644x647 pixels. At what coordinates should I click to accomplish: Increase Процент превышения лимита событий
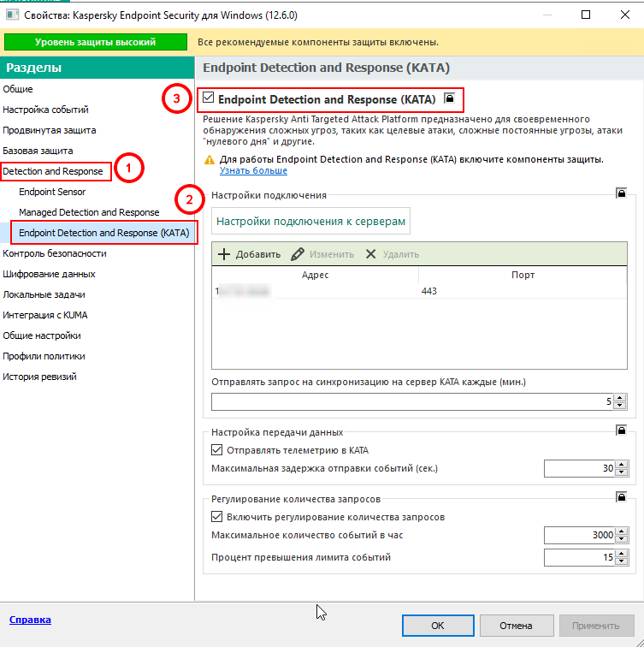(x=621, y=554)
